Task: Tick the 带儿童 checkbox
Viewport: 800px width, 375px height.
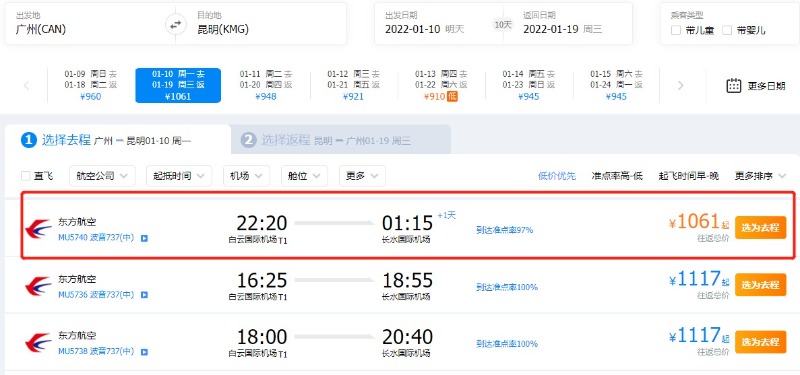Action: click(x=676, y=30)
